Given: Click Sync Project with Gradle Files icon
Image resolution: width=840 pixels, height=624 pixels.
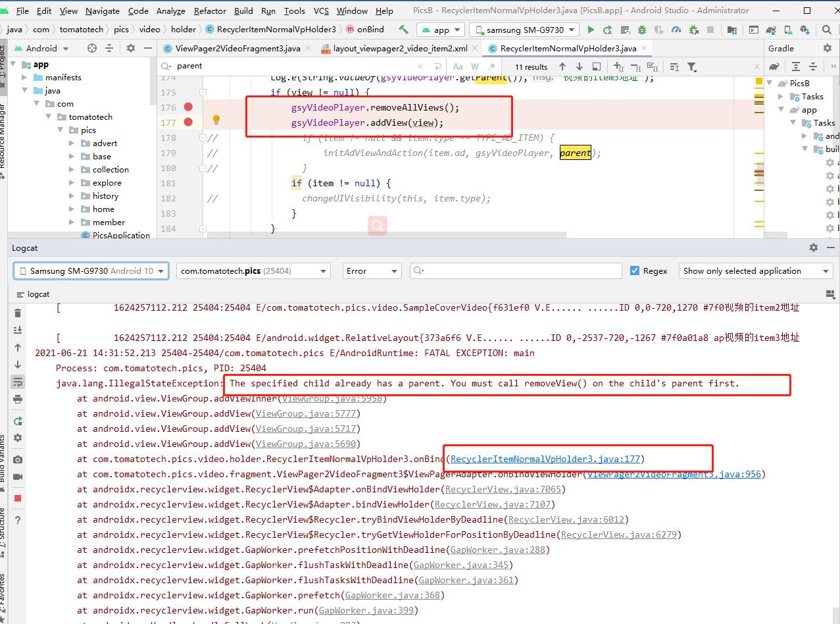Looking at the screenshot, I should (x=770, y=30).
